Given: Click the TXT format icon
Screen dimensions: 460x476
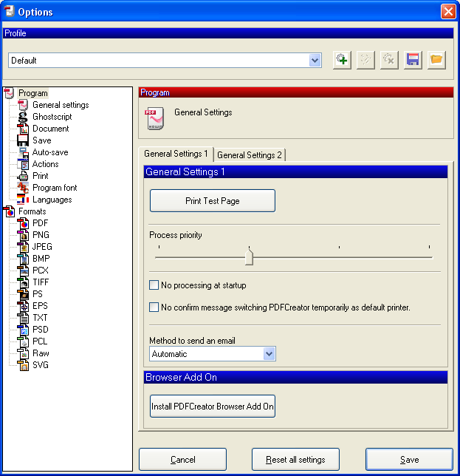Looking at the screenshot, I should (x=23, y=318).
